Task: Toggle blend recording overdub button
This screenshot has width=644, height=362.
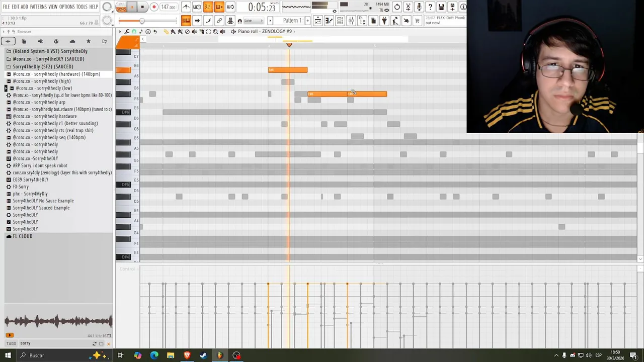Action: tap(219, 7)
